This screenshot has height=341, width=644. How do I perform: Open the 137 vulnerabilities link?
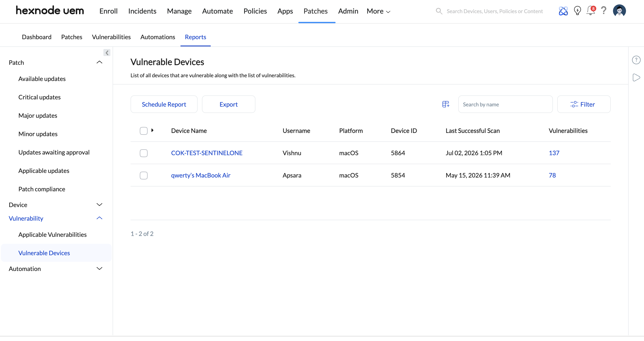coord(554,153)
